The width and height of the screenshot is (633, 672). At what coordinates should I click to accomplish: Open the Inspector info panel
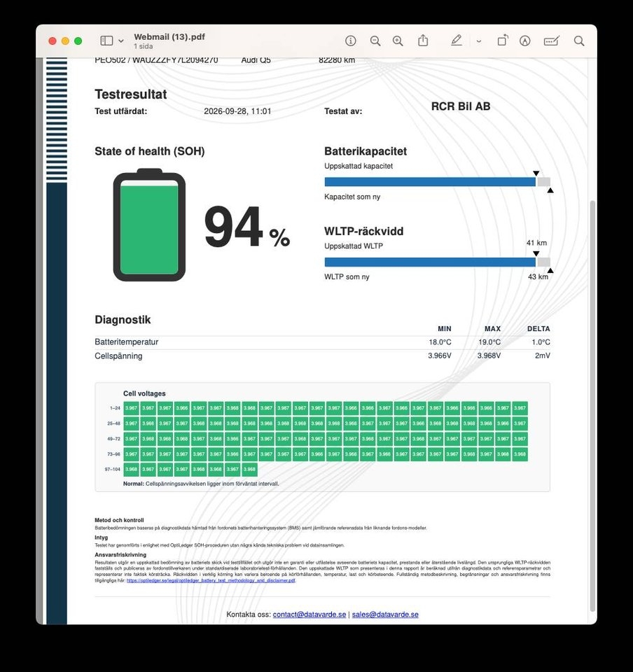coord(351,41)
